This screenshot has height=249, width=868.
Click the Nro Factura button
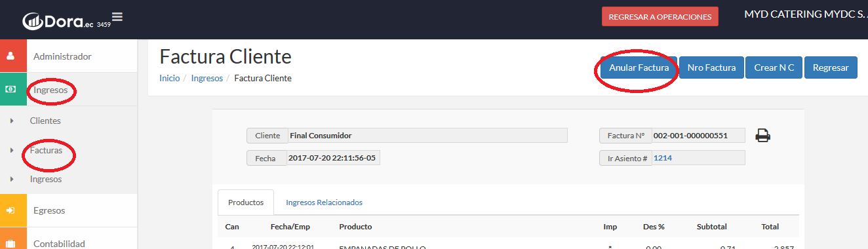click(x=711, y=67)
